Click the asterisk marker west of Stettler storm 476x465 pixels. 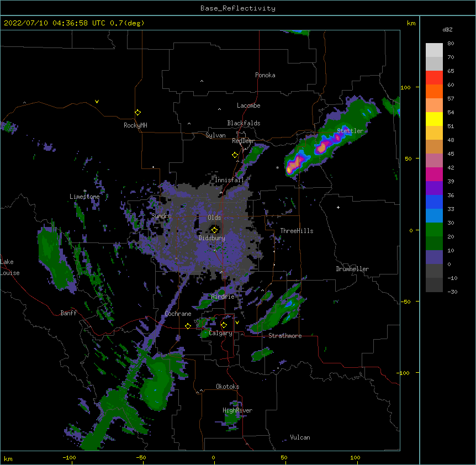point(277,167)
